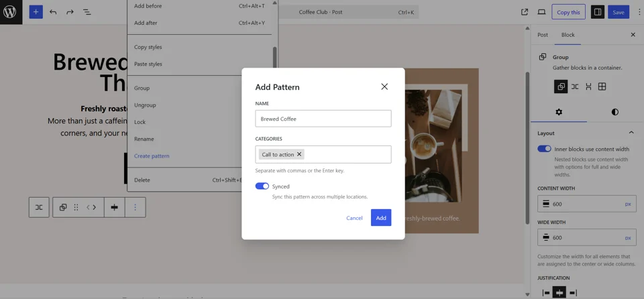
Task: Open block toolbar options three dots
Action: click(135, 207)
